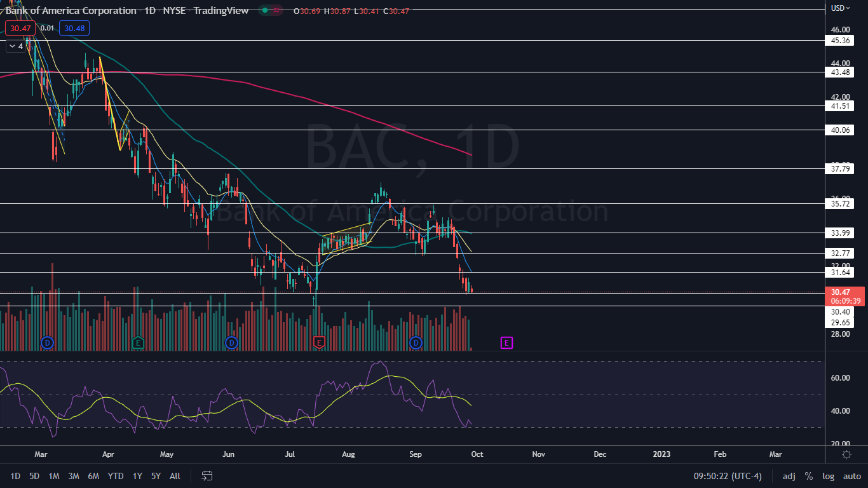
Task: Open timezone menu at 09:50:22 (UTC-4)
Action: [x=727, y=476]
